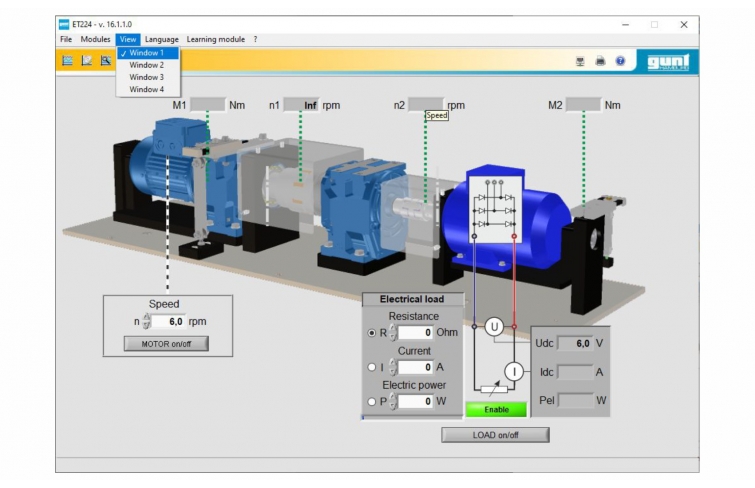Open the Learning module menu
The height and width of the screenshot is (488, 755).
tap(215, 39)
